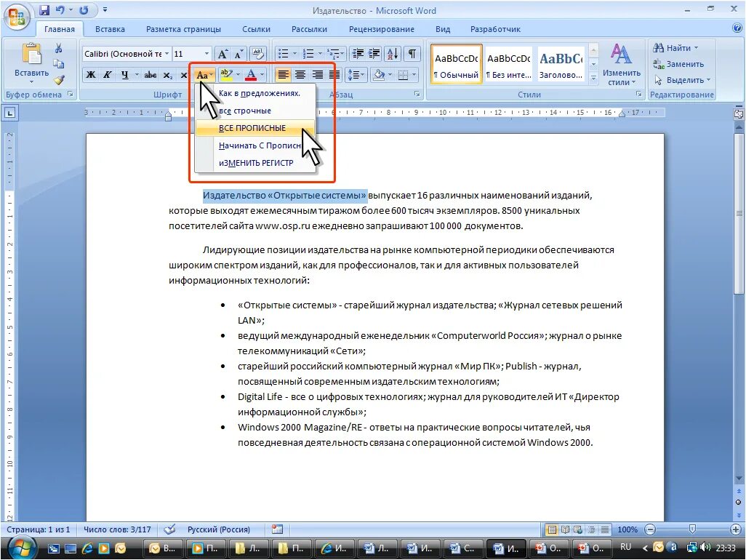Decrease paragraph indent
This screenshot has height=560, width=746.
coord(358,53)
